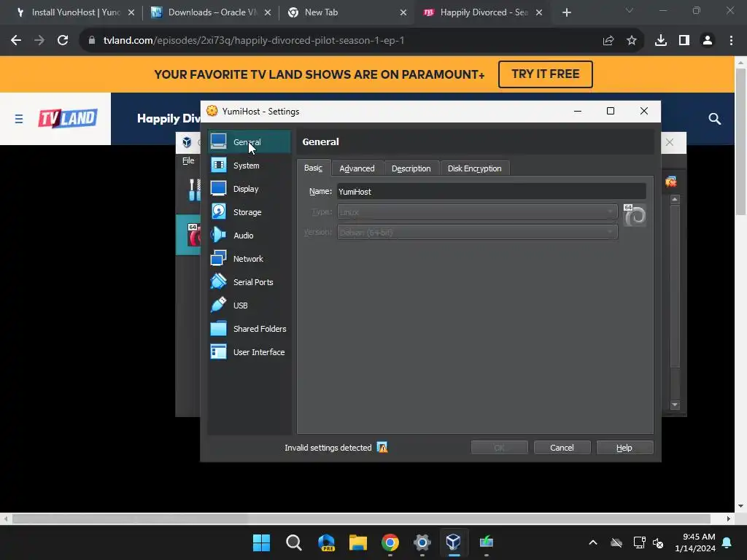Click the share page icon in address bar
The height and width of the screenshot is (560, 747).
point(608,41)
